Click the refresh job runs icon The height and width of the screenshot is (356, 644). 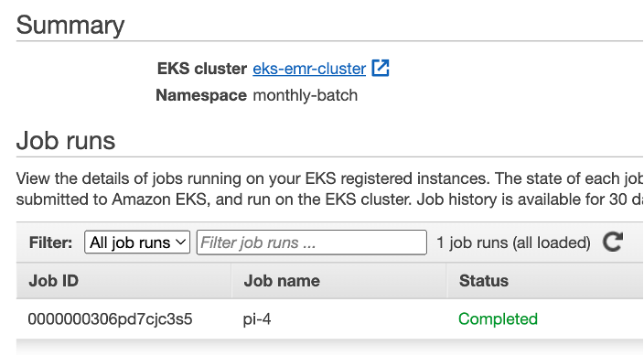click(613, 242)
